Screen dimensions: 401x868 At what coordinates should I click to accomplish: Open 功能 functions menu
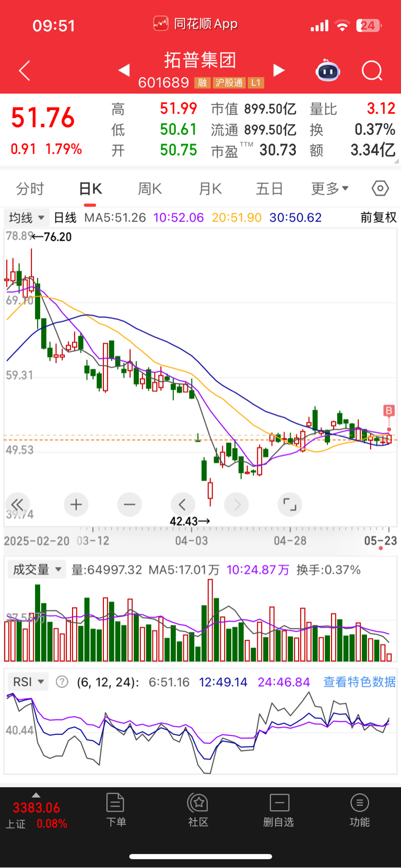coord(359,810)
